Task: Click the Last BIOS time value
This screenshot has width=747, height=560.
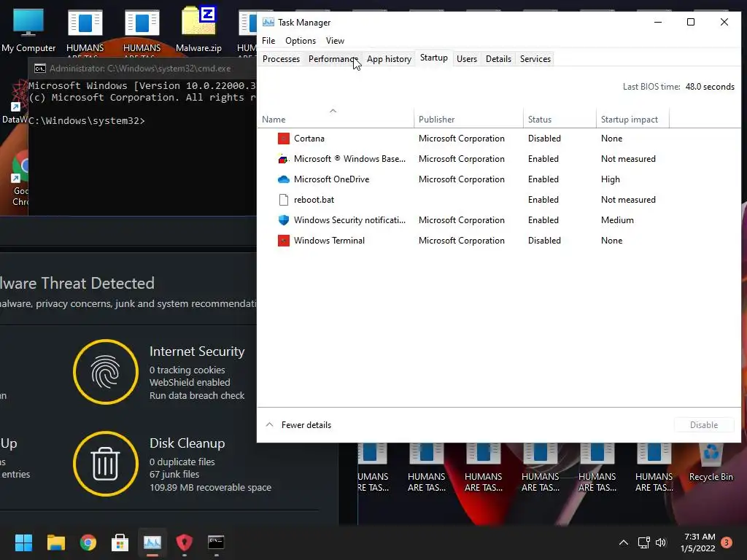Action: (x=710, y=87)
